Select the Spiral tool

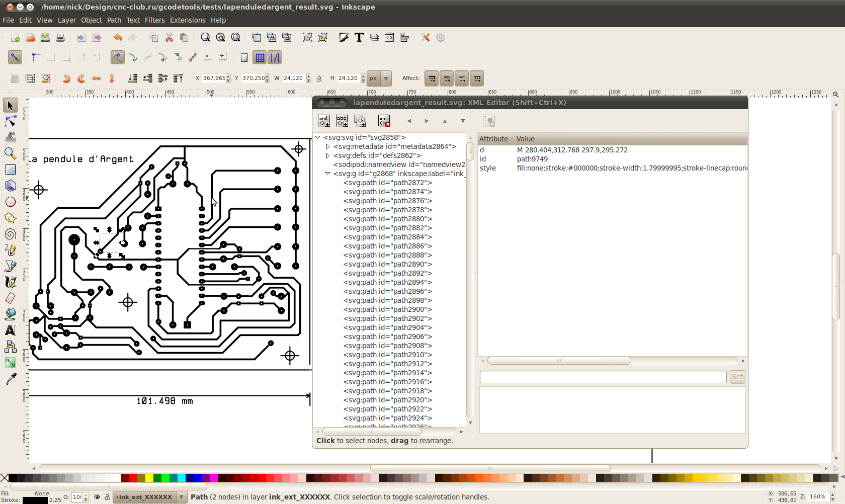(10, 234)
